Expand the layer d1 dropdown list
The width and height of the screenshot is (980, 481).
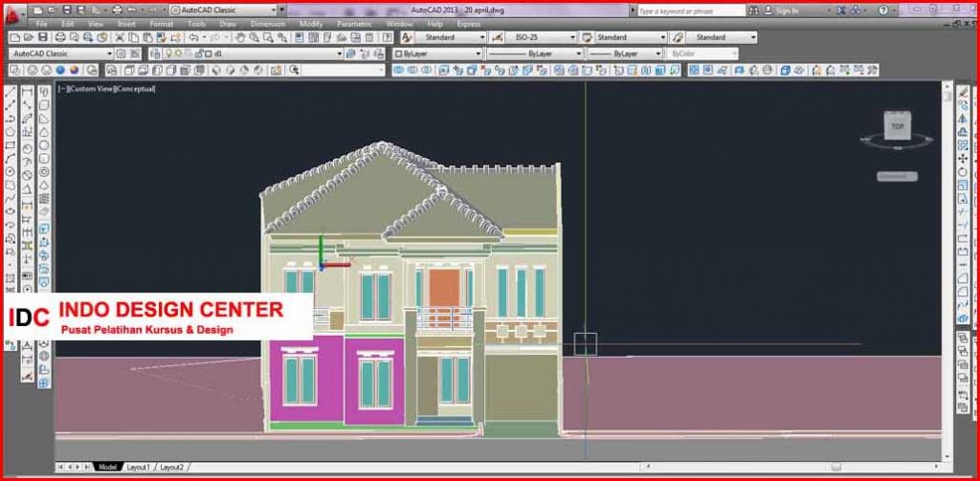point(340,54)
